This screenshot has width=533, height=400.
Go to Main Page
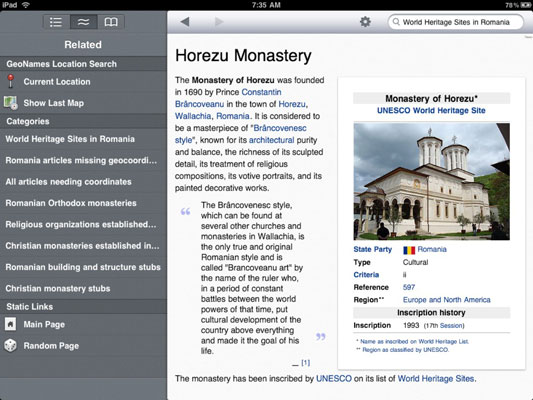(83, 325)
